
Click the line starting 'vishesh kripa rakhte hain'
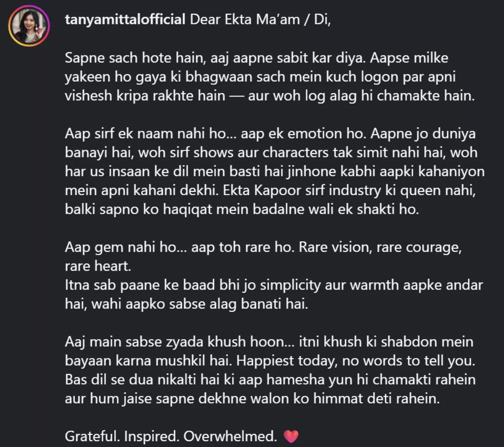coord(270,96)
